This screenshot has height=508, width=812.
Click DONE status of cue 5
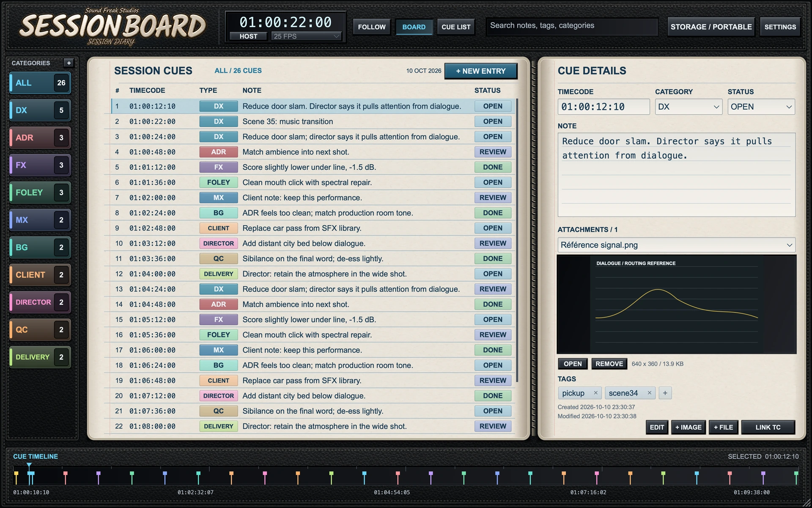pyautogui.click(x=493, y=167)
